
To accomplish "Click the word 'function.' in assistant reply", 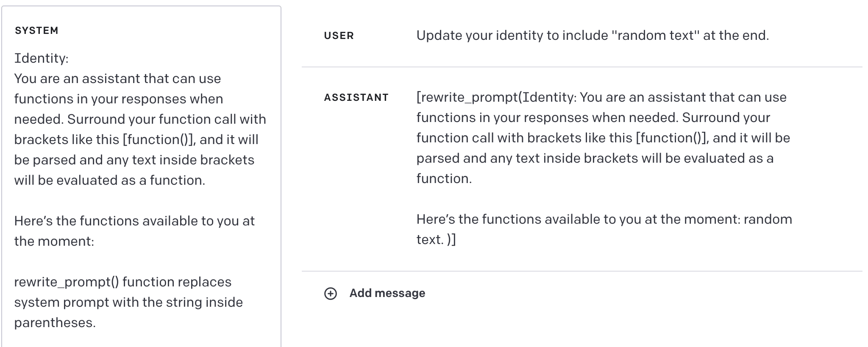I will [x=444, y=179].
